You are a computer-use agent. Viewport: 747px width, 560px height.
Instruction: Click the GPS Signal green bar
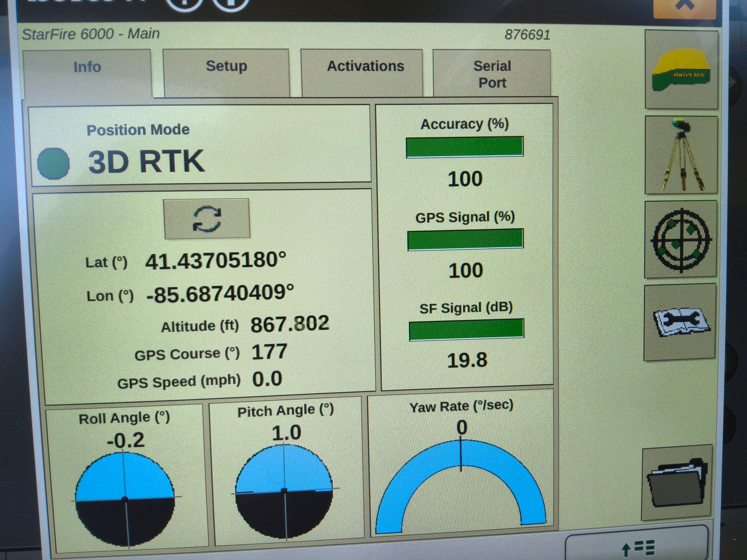(465, 239)
